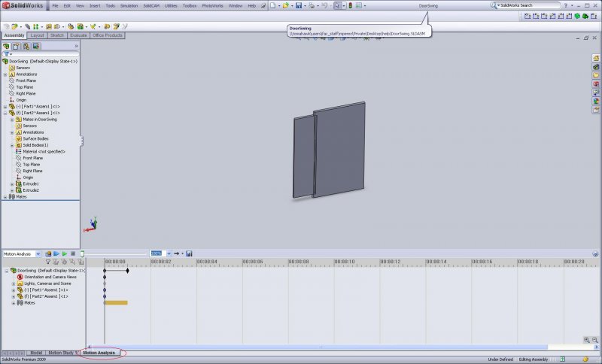
Task: Click the magnifier icon in SolidWorks Search
Action: tap(493, 5)
